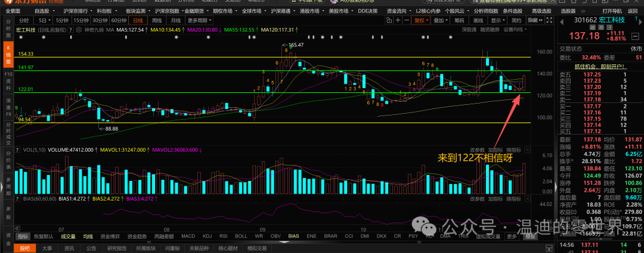Viewport: 644px width, 253px height.
Task: Click the question mark help icon
Action: click(72, 30)
